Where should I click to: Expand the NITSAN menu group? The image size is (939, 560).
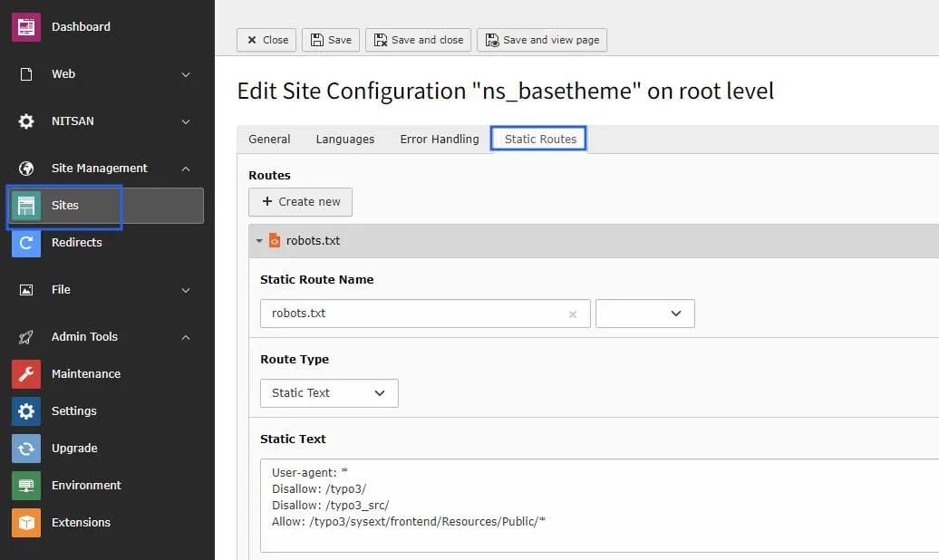(186, 121)
